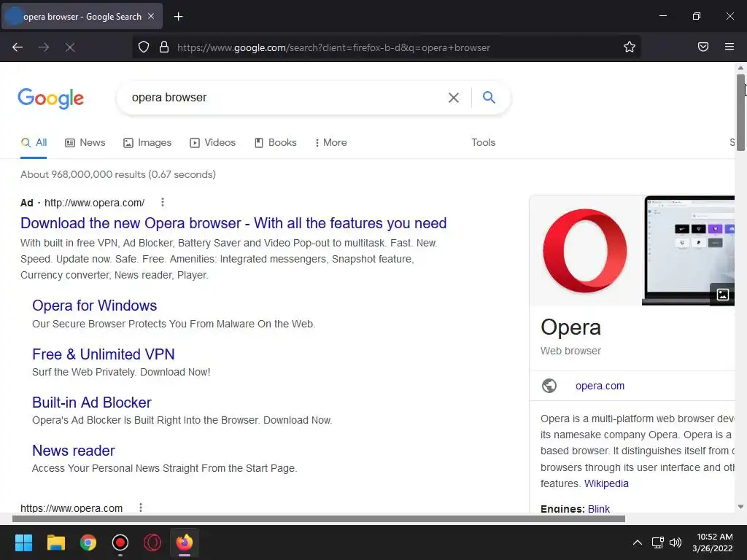Open more images icon on Opera panel
The width and height of the screenshot is (747, 560).
[x=722, y=295]
